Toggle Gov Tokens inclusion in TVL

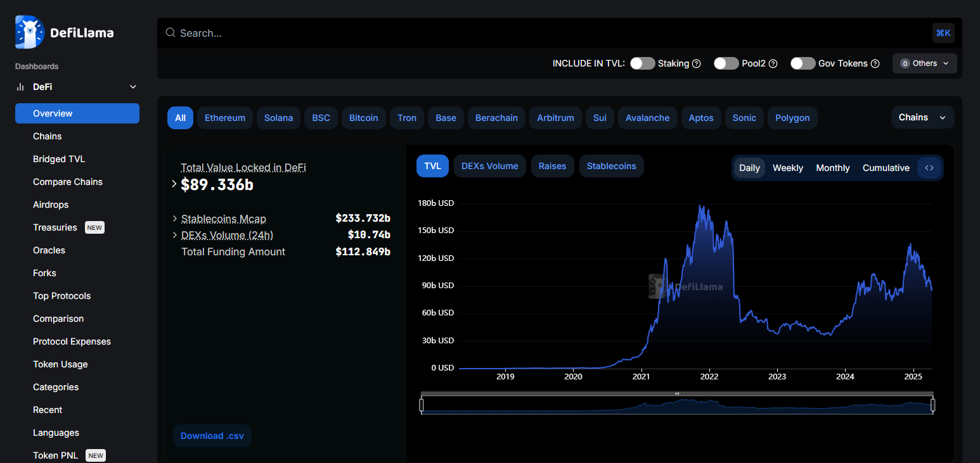coord(803,63)
